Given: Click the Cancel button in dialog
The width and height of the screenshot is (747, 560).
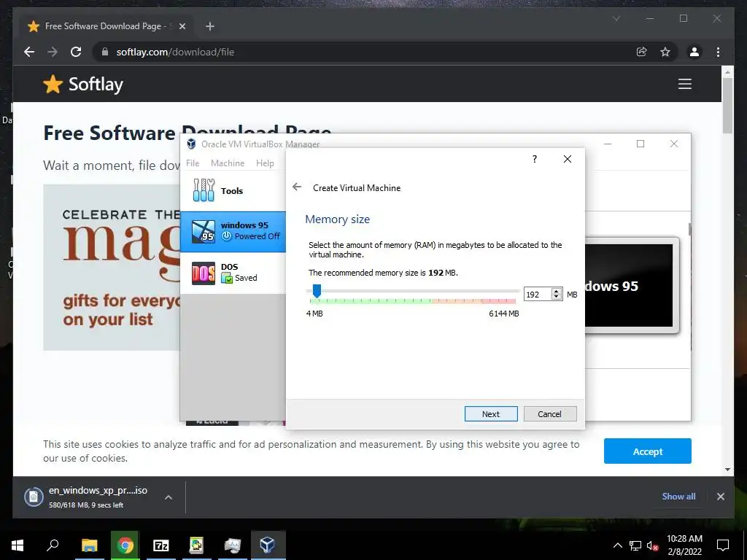Looking at the screenshot, I should coord(550,414).
